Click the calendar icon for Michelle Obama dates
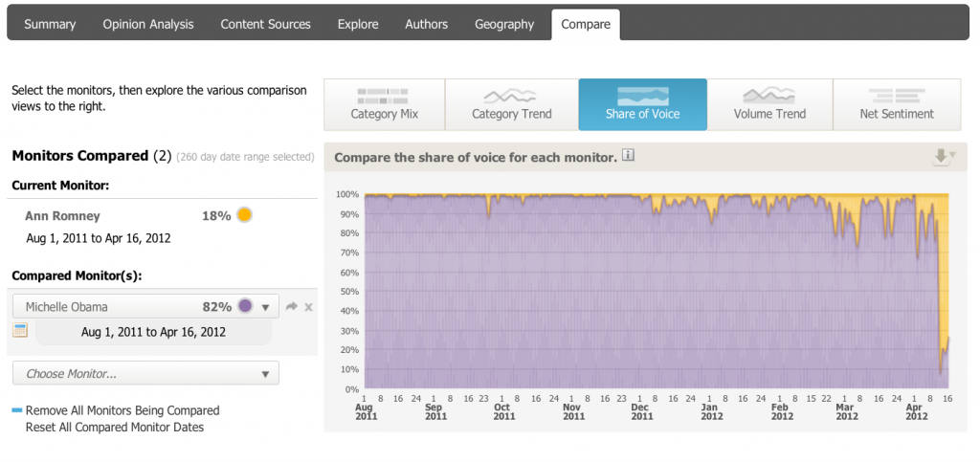980x462 pixels. point(20,330)
